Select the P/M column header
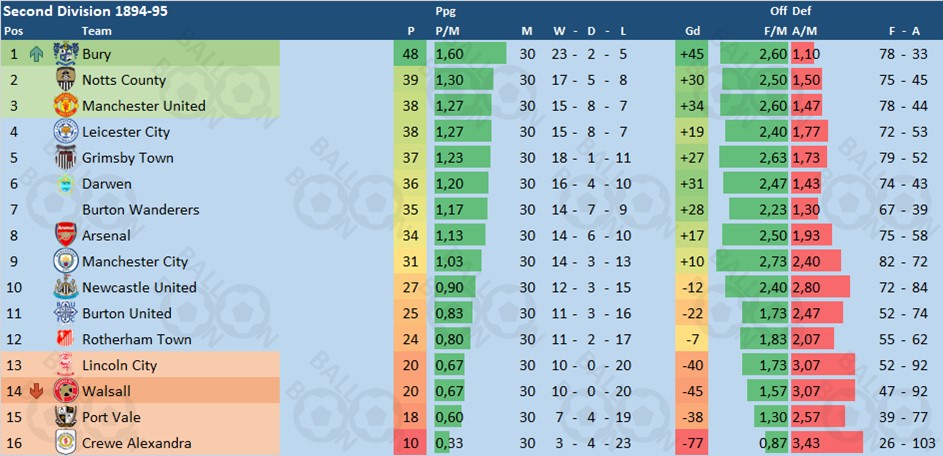This screenshot has height=456, width=943. point(446,32)
